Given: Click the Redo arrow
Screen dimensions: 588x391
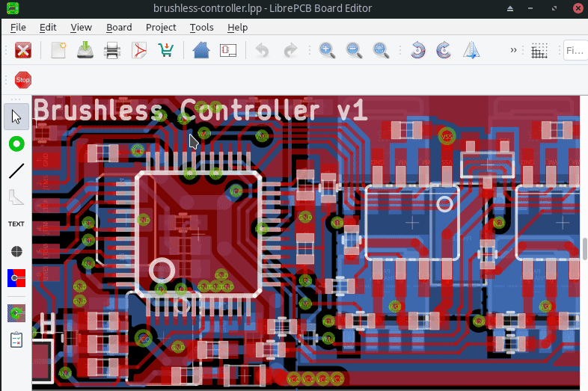Looking at the screenshot, I should point(290,50).
